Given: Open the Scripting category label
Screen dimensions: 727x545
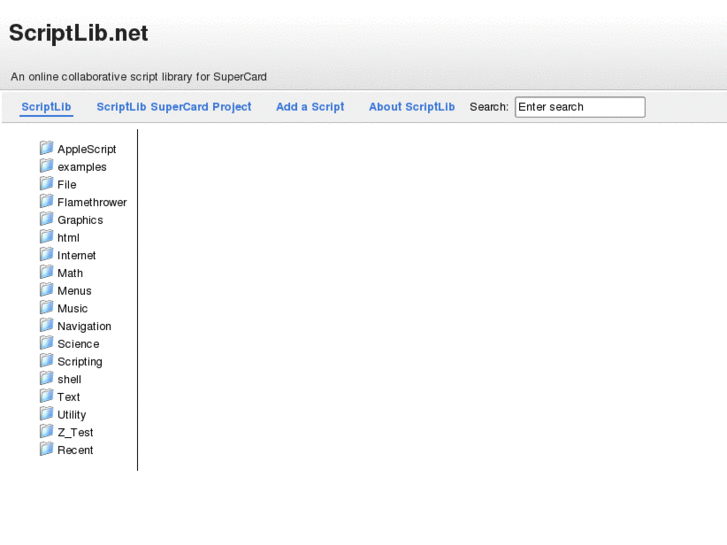Looking at the screenshot, I should point(80,362).
